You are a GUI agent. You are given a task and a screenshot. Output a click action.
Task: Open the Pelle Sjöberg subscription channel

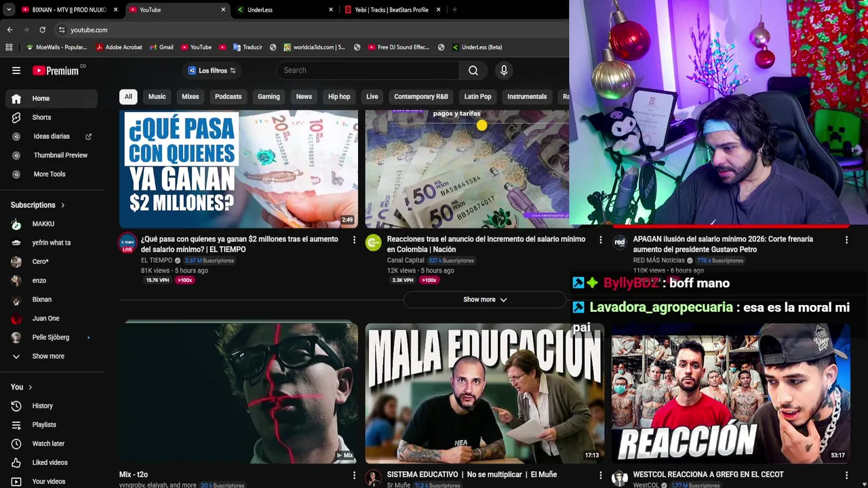(x=52, y=338)
